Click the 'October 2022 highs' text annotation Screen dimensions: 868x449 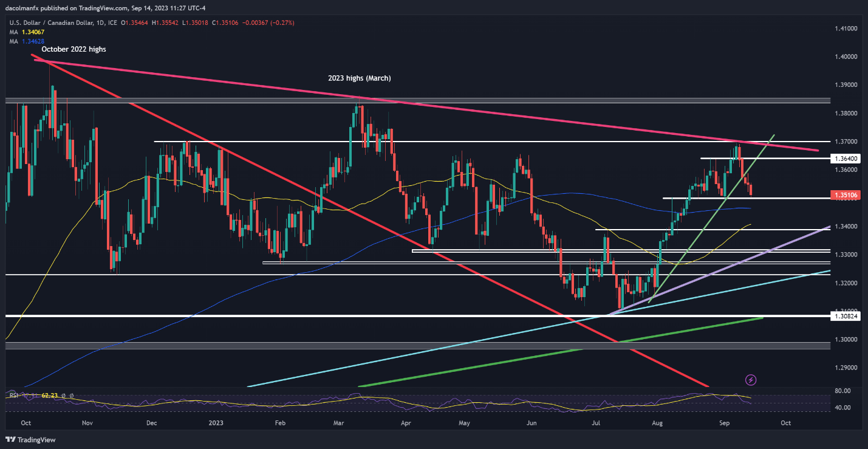point(73,49)
